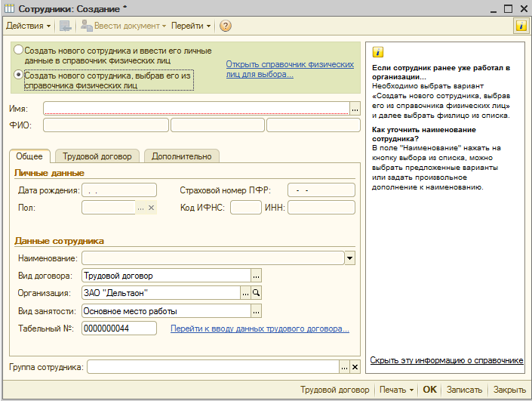Close the Сотрудники window via title X
This screenshot has height=401, width=532.
[x=524, y=9]
